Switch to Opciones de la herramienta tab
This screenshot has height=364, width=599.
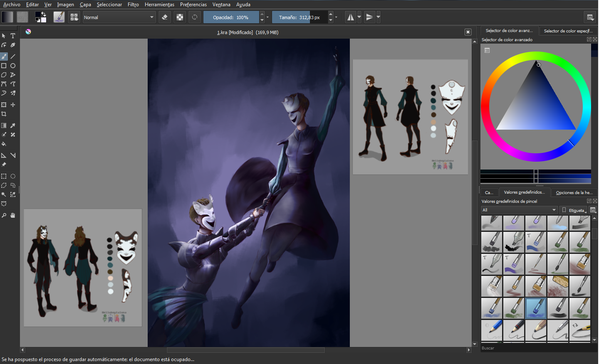574,192
